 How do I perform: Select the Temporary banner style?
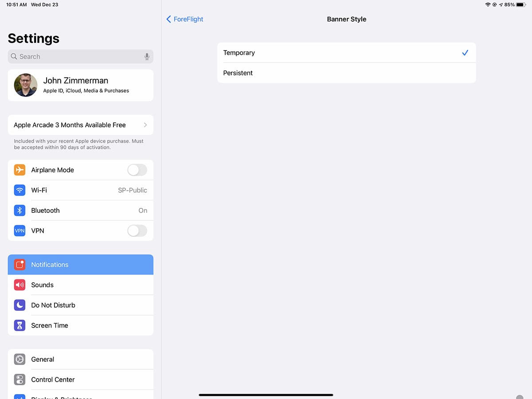click(x=346, y=53)
